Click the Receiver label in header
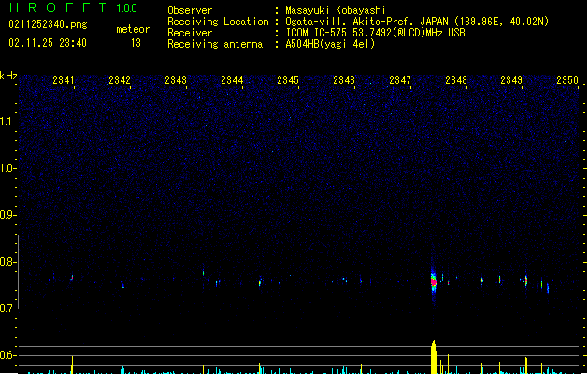Image resolution: width=588 pixels, height=374 pixels. pyautogui.click(x=190, y=33)
